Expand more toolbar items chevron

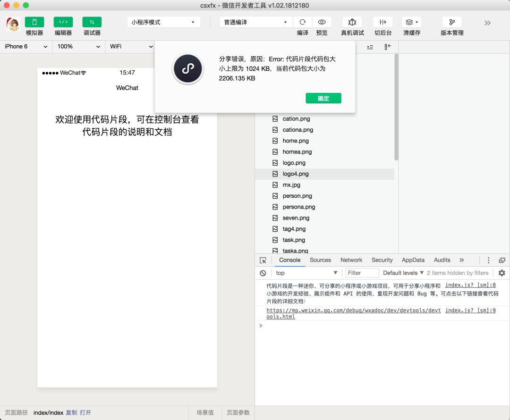(x=487, y=23)
